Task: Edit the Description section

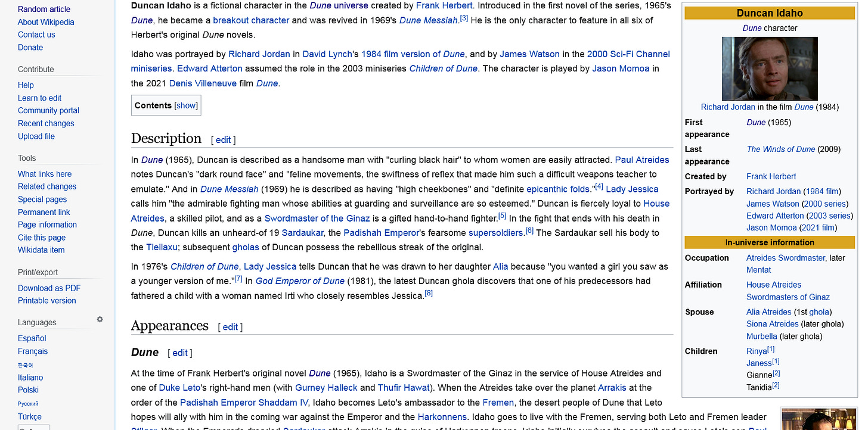Action: [223, 140]
